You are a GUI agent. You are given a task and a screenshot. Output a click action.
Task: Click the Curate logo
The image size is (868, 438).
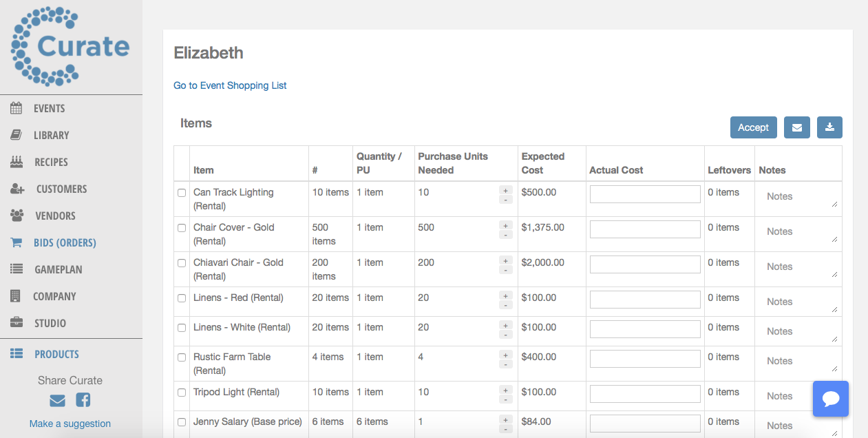[x=70, y=47]
